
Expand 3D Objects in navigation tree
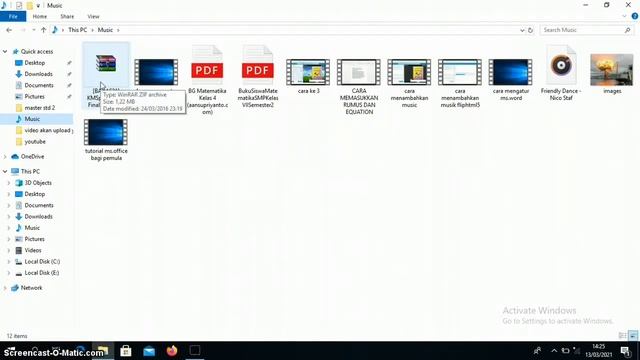click(x=9, y=183)
